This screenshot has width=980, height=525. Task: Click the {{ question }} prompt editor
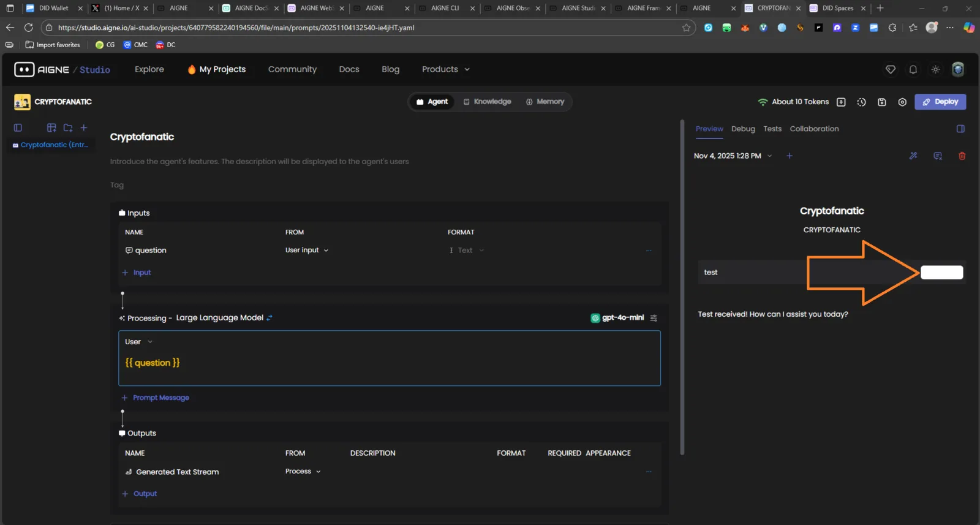tap(390, 363)
